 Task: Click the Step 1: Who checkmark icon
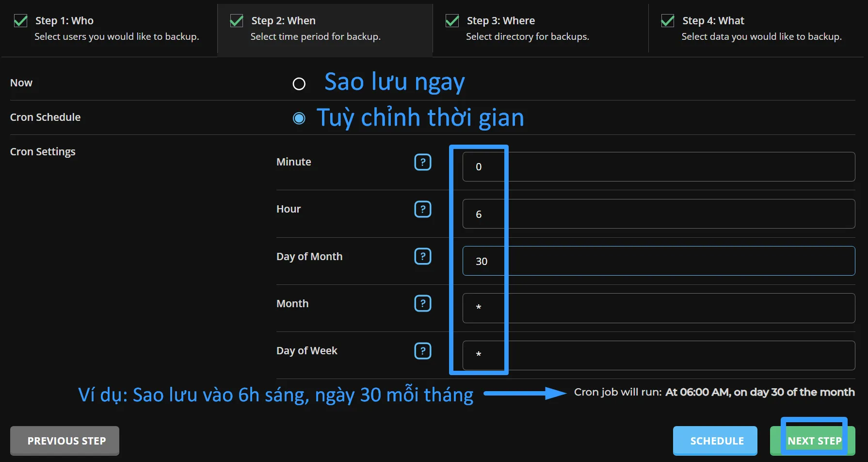pyautogui.click(x=20, y=20)
